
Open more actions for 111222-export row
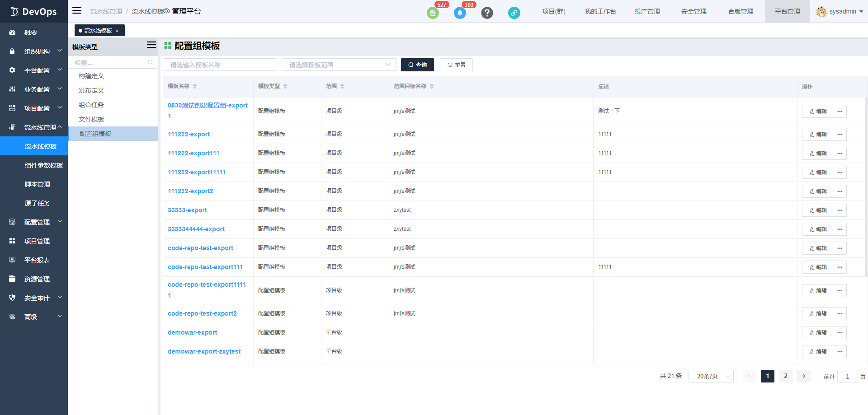[840, 135]
